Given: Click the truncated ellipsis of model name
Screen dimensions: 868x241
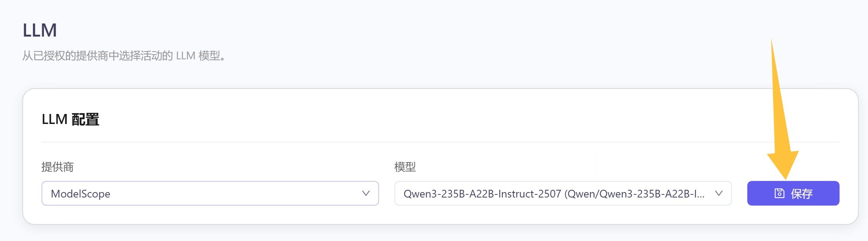Looking at the screenshot, I should (x=700, y=194).
